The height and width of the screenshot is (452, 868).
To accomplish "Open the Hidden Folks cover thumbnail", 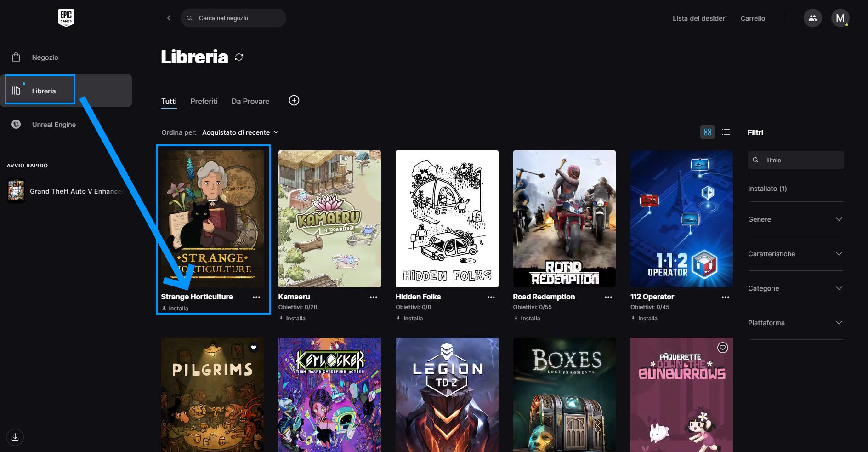I will [447, 219].
